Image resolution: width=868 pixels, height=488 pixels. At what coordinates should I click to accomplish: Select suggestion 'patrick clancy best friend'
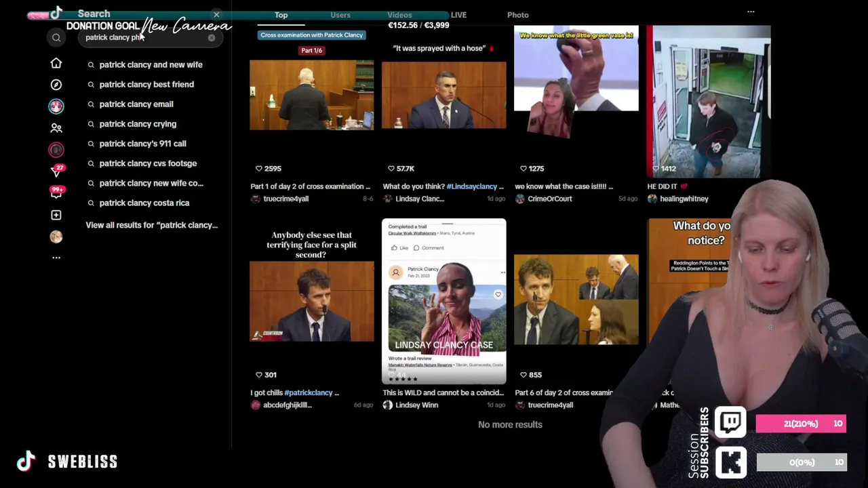coord(146,84)
